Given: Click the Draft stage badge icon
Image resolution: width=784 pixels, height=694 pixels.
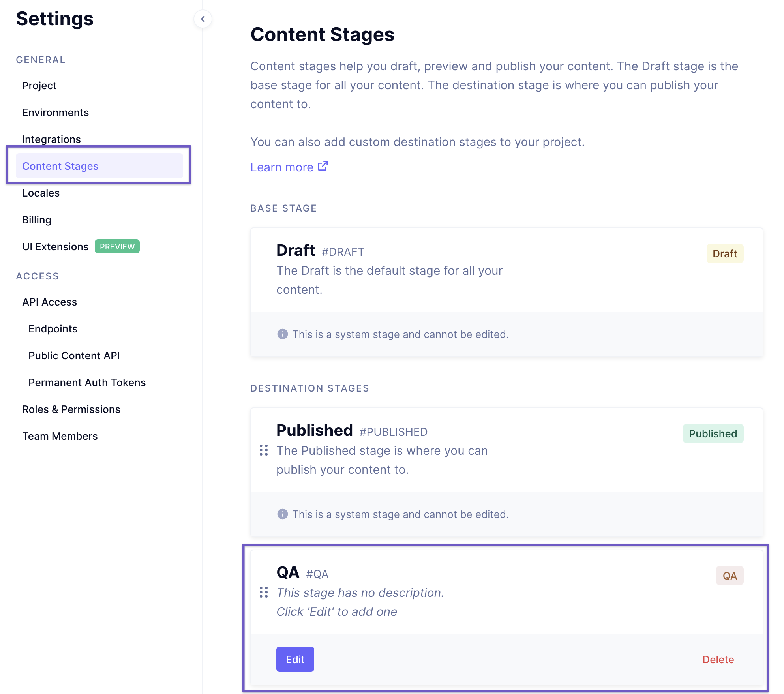Looking at the screenshot, I should pos(724,253).
